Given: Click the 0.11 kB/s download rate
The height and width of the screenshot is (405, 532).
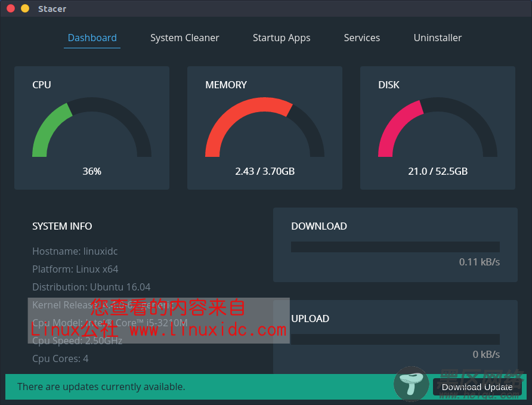Looking at the screenshot, I should click(479, 262).
